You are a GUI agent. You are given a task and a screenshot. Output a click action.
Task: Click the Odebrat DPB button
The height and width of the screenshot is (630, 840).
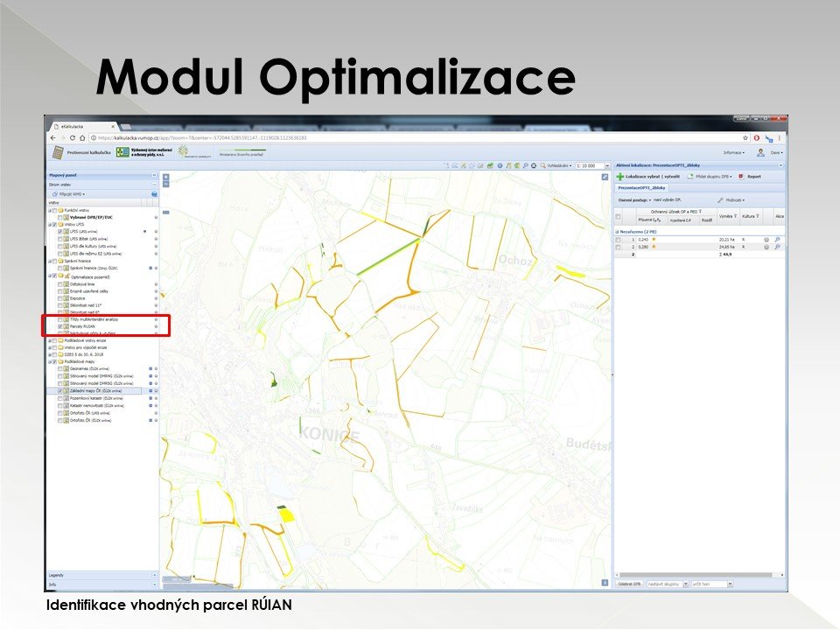click(630, 583)
